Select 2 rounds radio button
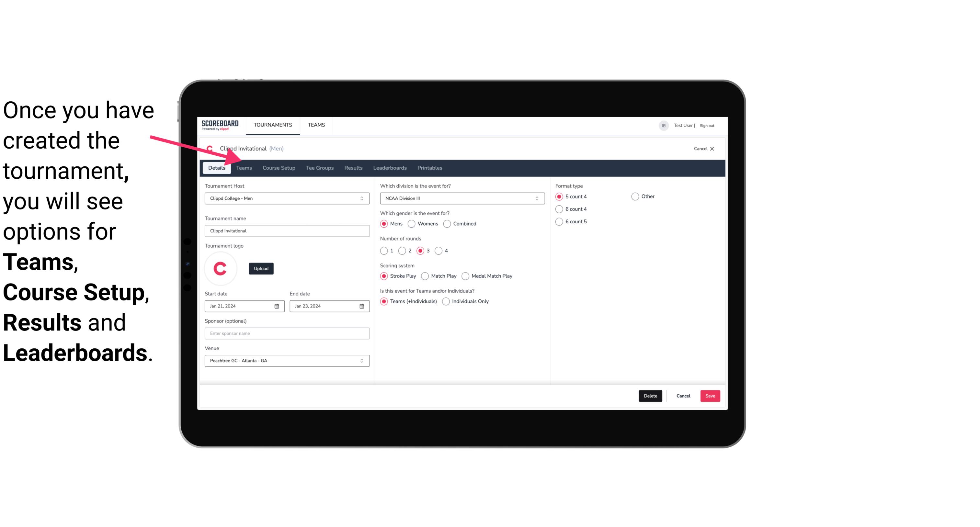 pyautogui.click(x=403, y=251)
